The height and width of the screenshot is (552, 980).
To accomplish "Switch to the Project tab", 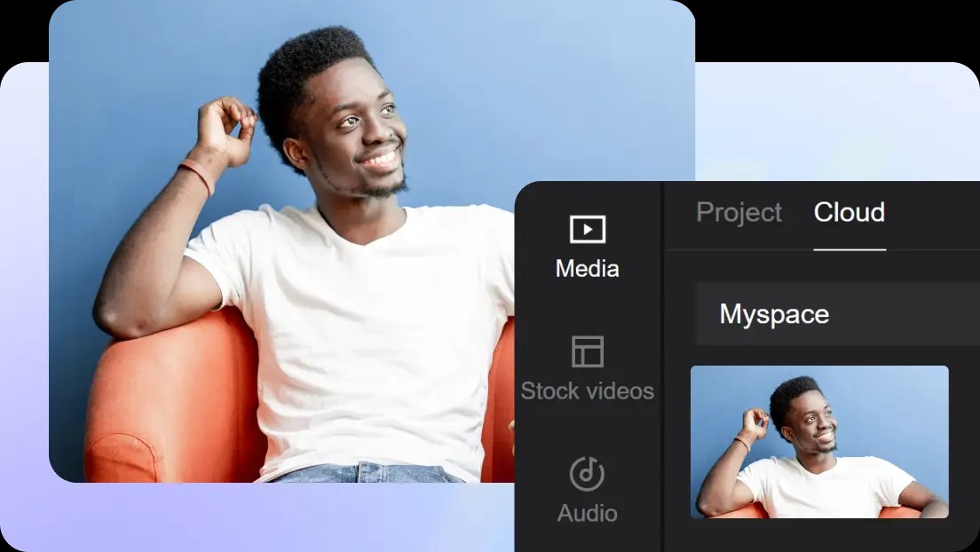I will (x=739, y=213).
